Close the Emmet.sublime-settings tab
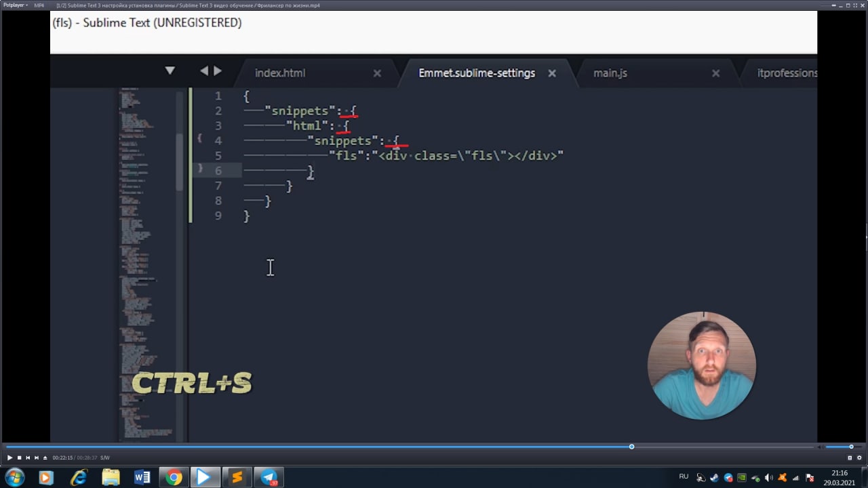This screenshot has height=488, width=868. coord(552,73)
